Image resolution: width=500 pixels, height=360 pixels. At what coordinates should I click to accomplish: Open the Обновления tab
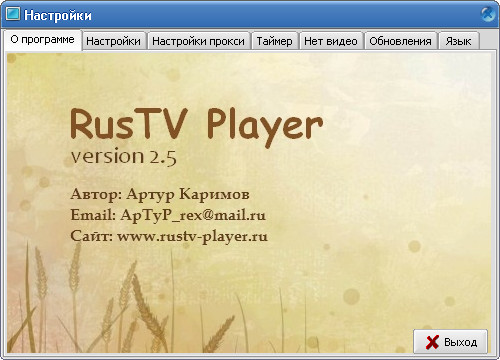point(400,41)
